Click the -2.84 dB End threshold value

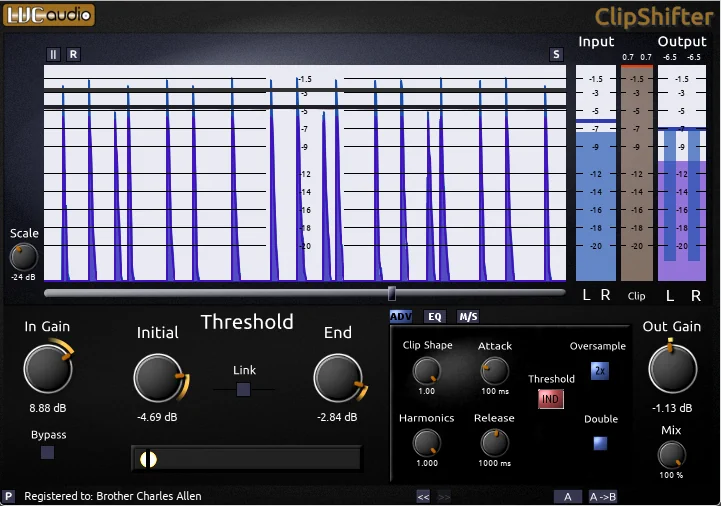pyautogui.click(x=337, y=417)
